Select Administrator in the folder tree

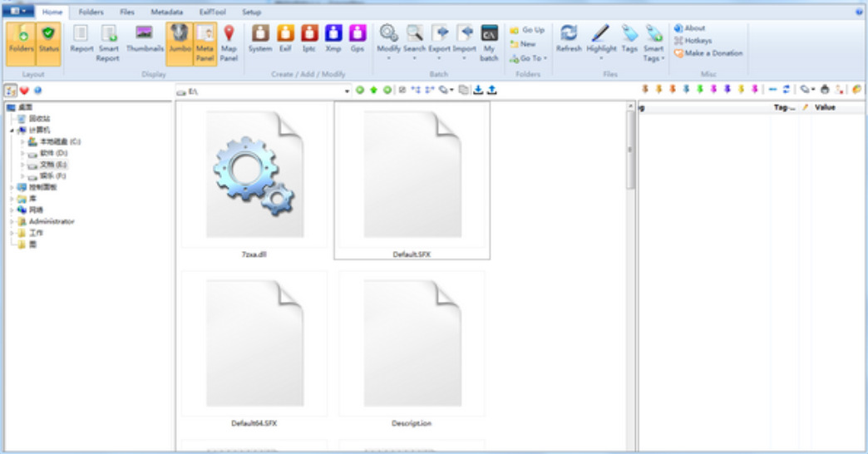tap(52, 221)
